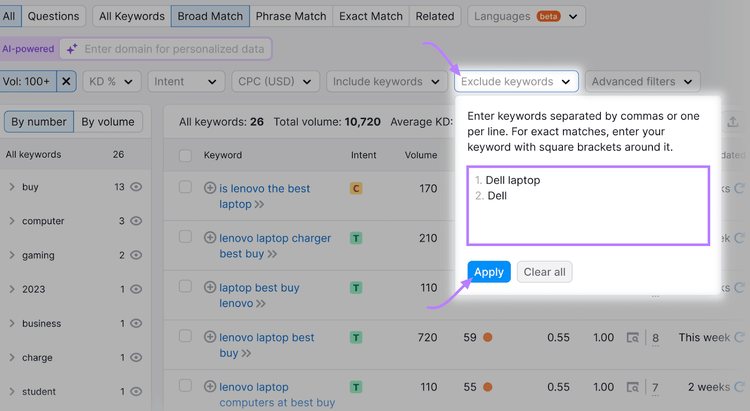Open the KD % filter dropdown
The image size is (750, 411).
click(x=111, y=81)
